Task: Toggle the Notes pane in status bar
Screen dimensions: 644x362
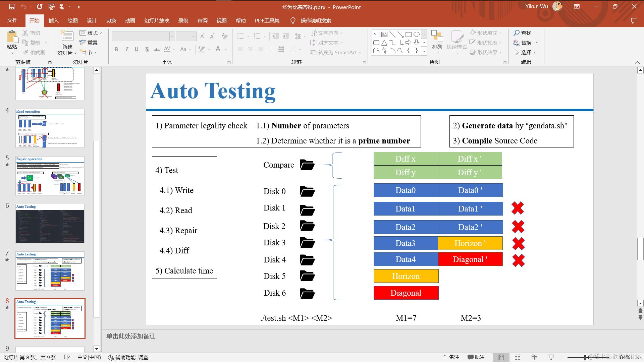Action: [x=451, y=357]
